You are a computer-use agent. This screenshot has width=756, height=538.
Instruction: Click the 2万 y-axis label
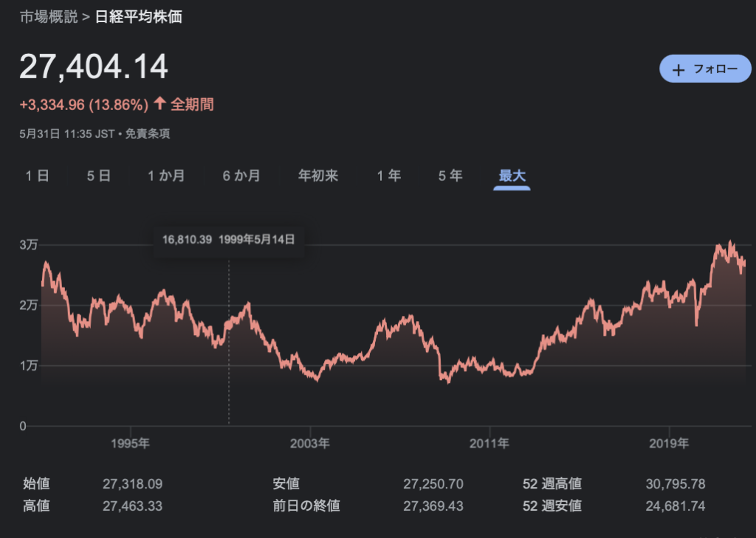coord(29,305)
